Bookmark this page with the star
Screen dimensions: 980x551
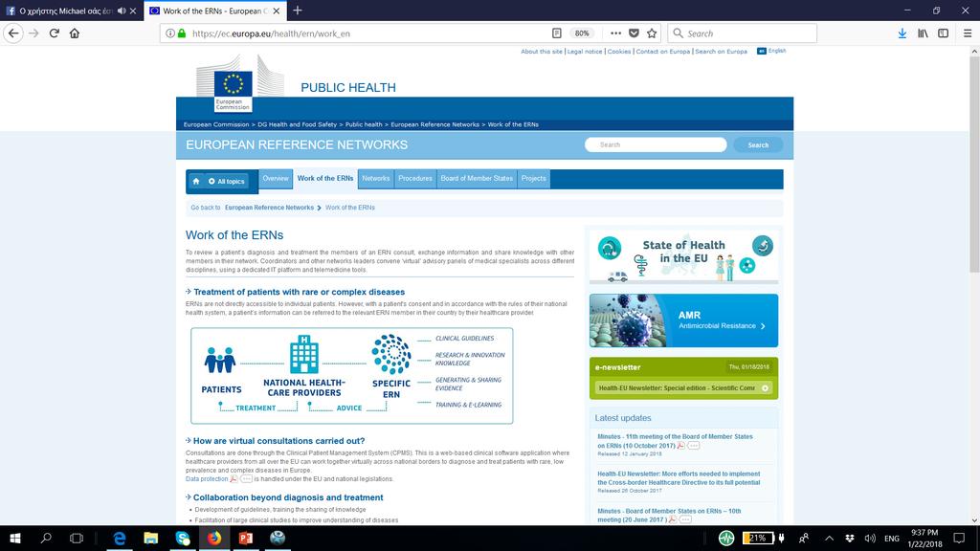coord(652,33)
